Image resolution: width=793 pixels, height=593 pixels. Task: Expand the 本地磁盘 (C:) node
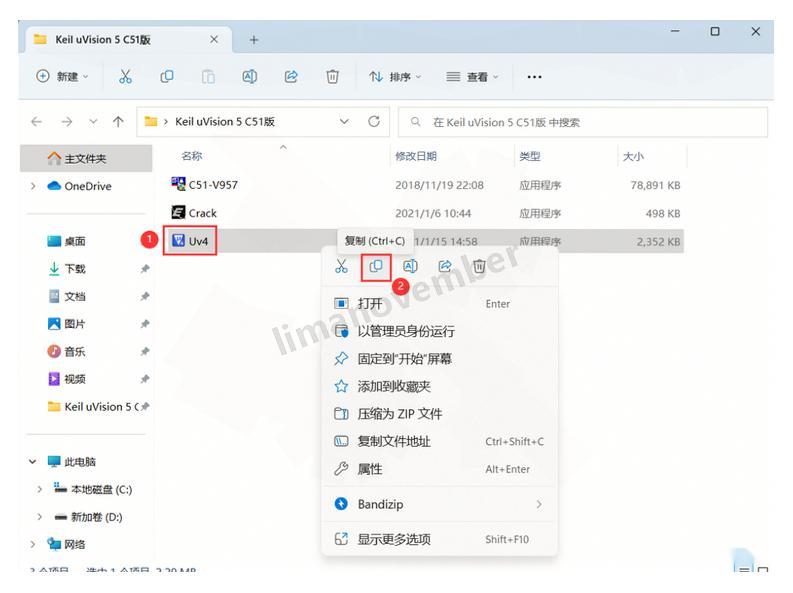[x=39, y=489]
